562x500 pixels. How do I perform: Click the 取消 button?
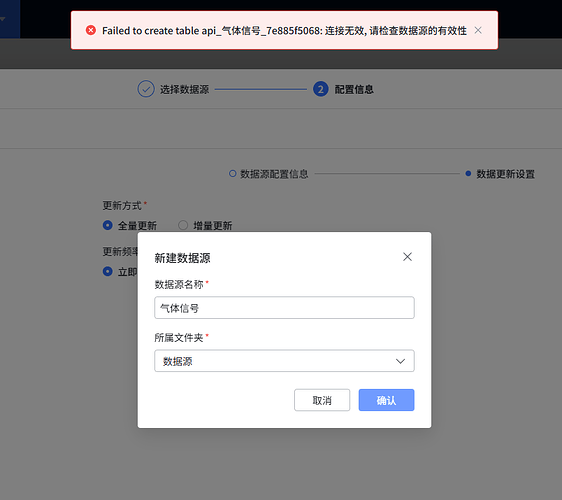point(322,400)
